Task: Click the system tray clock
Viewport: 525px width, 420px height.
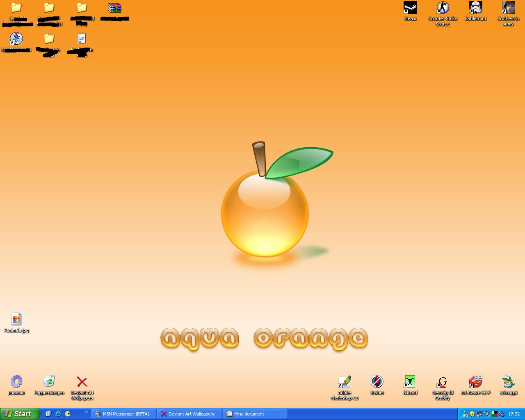Action: (514, 414)
